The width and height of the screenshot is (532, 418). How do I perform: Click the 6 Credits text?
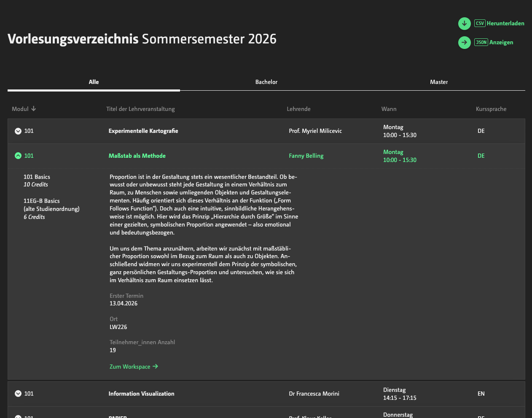pos(34,217)
